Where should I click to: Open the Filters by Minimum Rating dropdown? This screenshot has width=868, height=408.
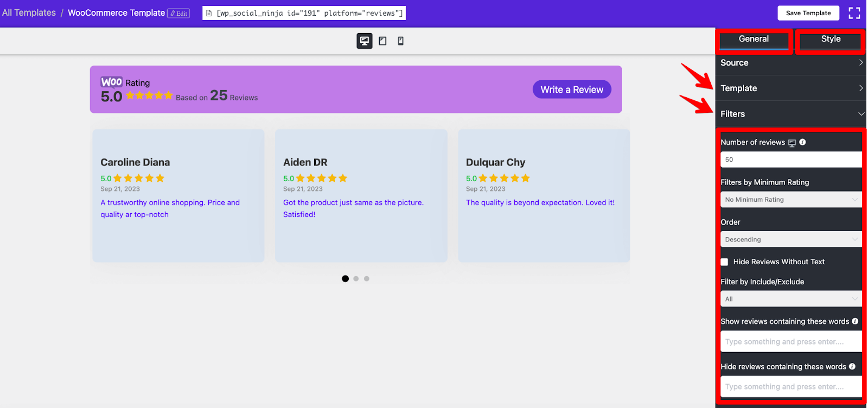pos(791,200)
